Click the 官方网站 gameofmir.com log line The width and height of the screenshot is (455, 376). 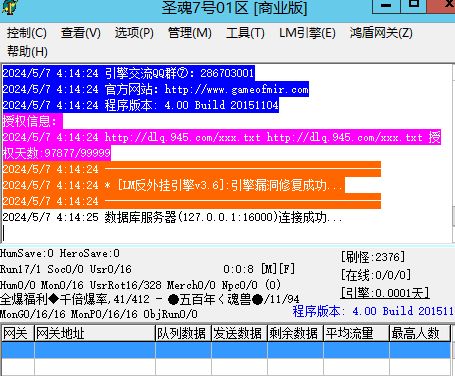tap(155, 89)
